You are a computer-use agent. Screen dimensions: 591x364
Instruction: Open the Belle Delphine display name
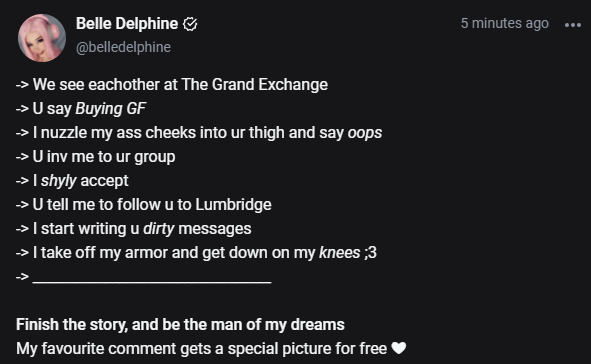tap(127, 24)
